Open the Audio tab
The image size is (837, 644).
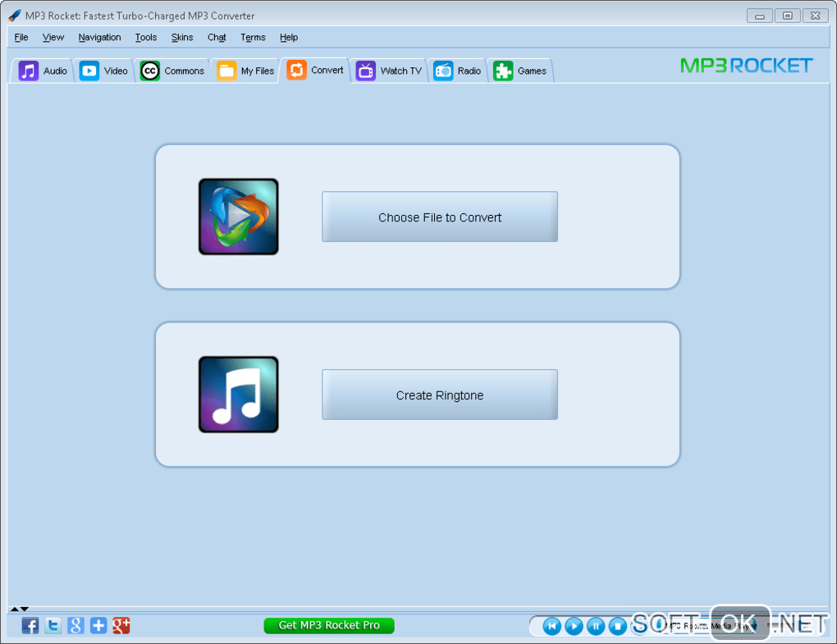(43, 71)
